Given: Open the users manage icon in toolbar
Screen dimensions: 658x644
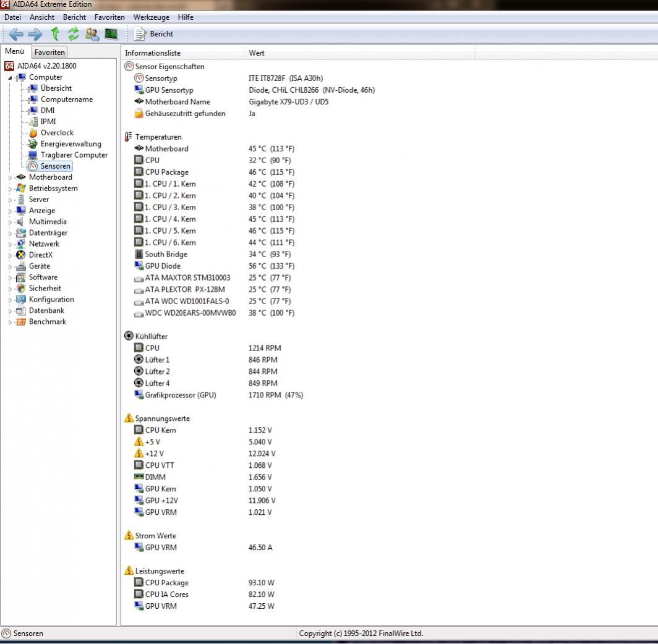Looking at the screenshot, I should coord(92,34).
